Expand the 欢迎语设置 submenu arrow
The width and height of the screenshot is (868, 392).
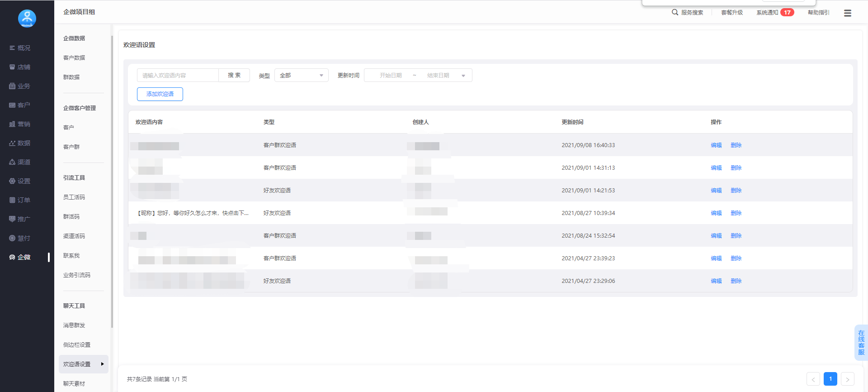[102, 364]
